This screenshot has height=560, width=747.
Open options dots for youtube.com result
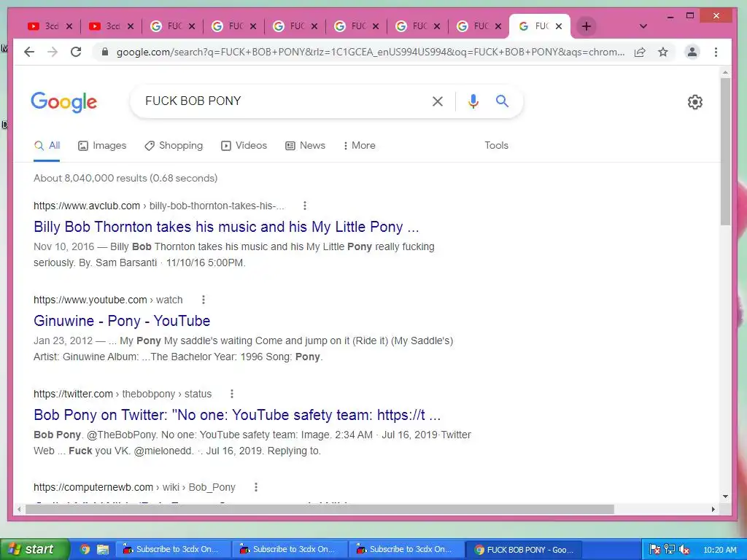(204, 300)
